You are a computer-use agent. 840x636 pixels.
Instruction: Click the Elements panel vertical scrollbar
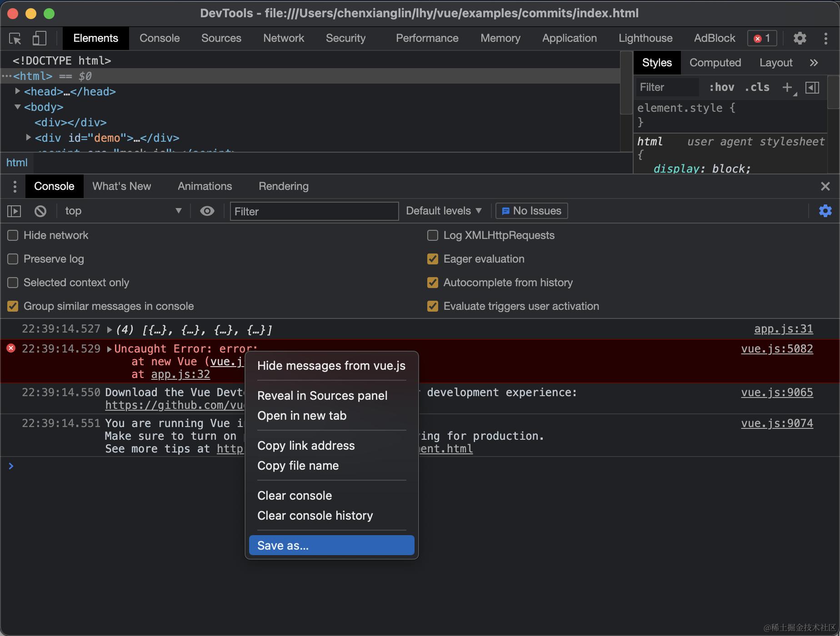click(626, 82)
